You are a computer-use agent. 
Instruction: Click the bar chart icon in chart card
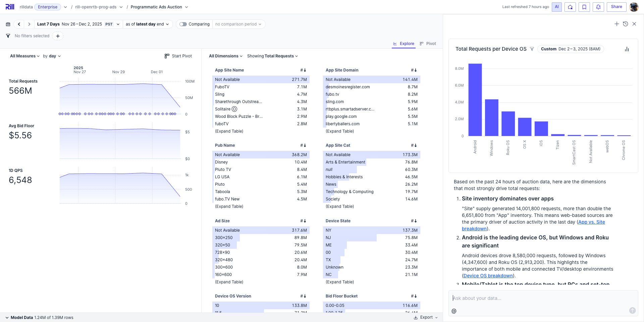pyautogui.click(x=627, y=49)
